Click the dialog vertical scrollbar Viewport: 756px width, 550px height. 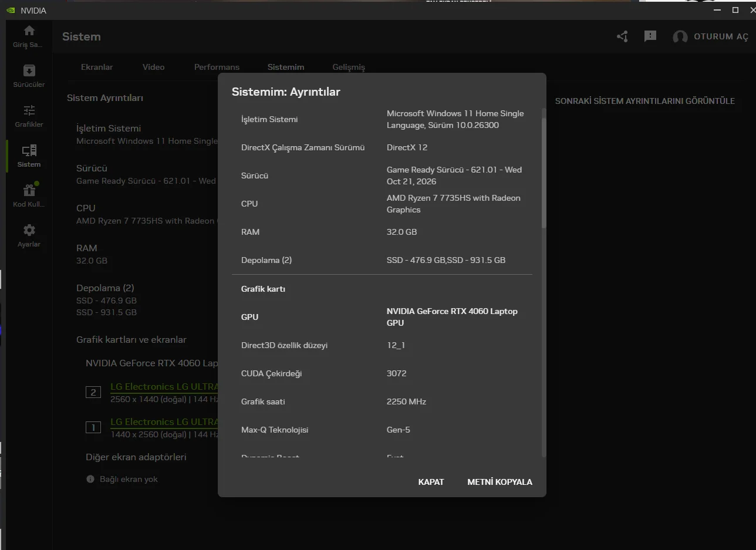544,173
